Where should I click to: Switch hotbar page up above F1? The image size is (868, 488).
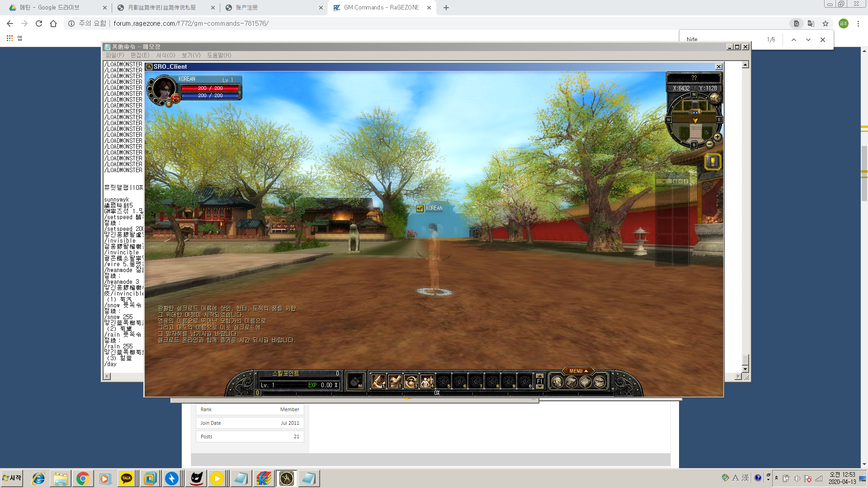tap(540, 376)
